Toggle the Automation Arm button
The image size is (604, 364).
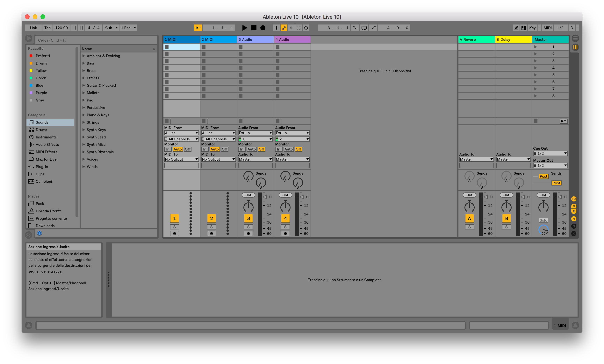tap(284, 28)
